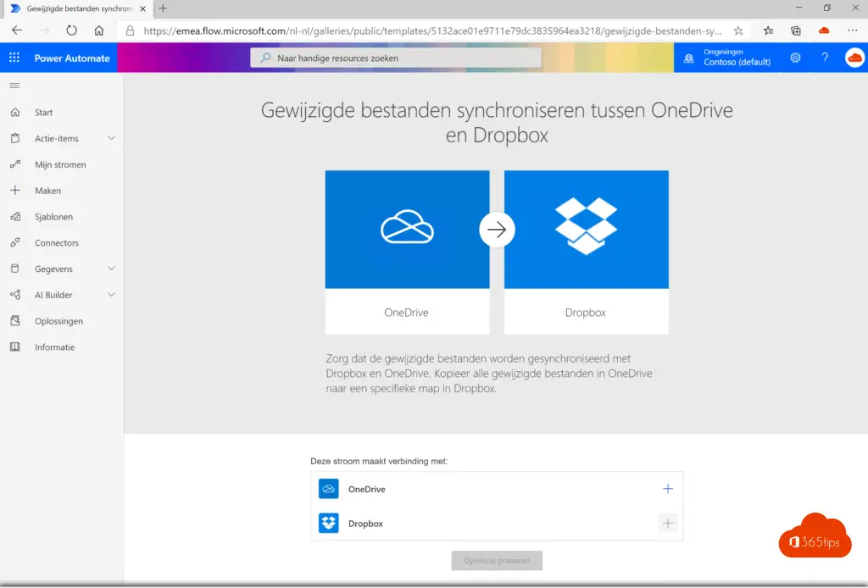Expand the AI Builder chevron
Image resolution: width=868 pixels, height=588 pixels.
tap(111, 295)
